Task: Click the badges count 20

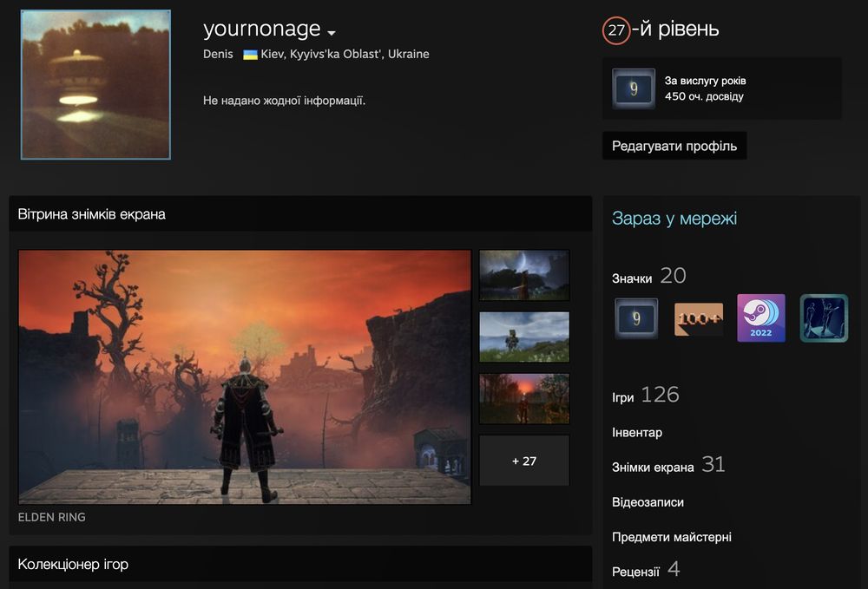Action: (x=674, y=276)
